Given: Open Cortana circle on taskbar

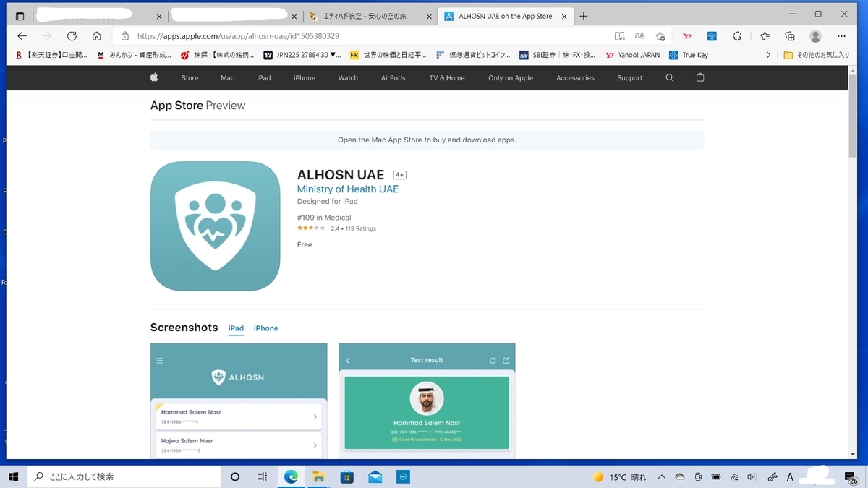Looking at the screenshot, I should coord(235,476).
